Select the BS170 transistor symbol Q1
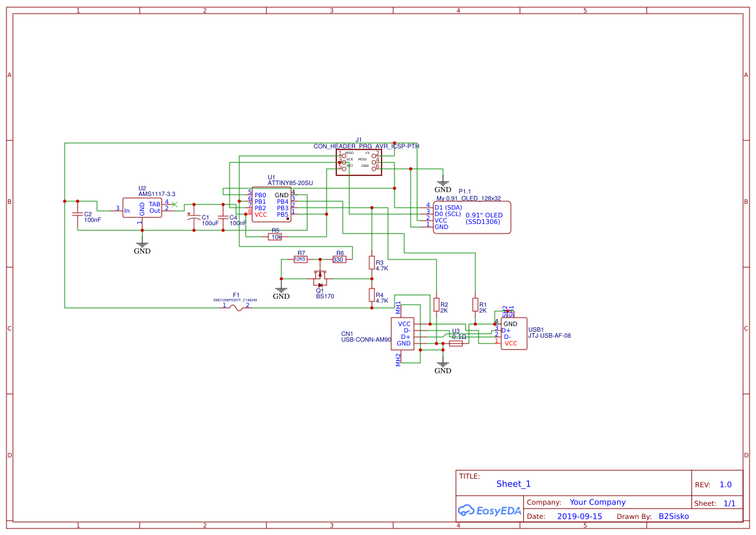The image size is (756, 535). coord(319,279)
